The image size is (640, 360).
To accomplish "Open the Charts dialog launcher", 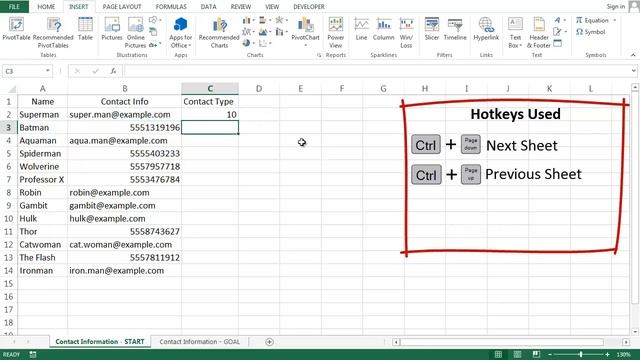I will click(x=319, y=55).
